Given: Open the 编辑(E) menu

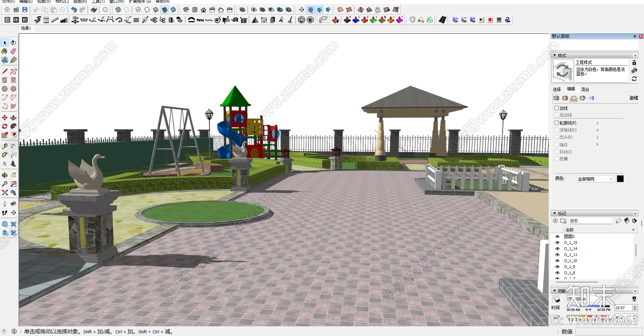Looking at the screenshot, I should [x=26, y=2].
